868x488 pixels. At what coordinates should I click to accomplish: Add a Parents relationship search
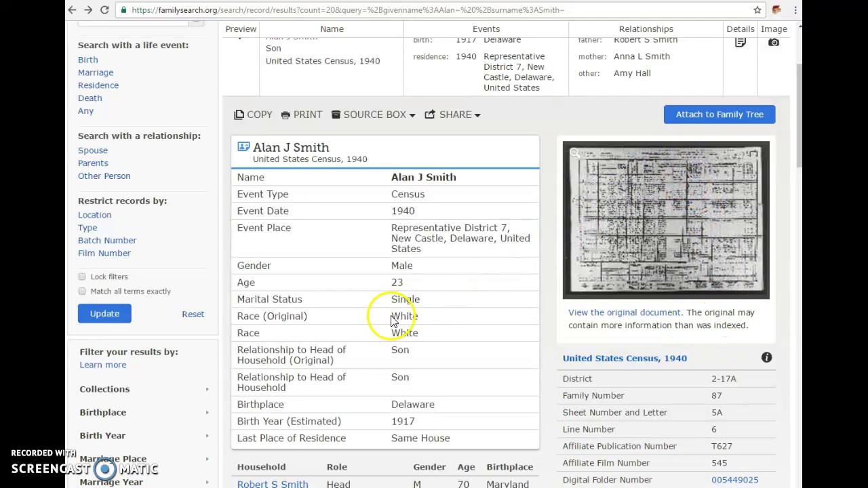click(93, 163)
